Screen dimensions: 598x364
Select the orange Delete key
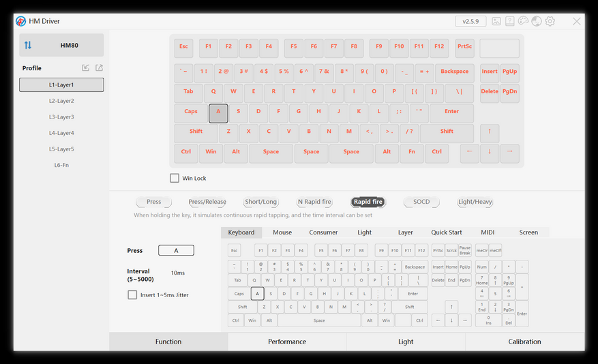coord(490,93)
